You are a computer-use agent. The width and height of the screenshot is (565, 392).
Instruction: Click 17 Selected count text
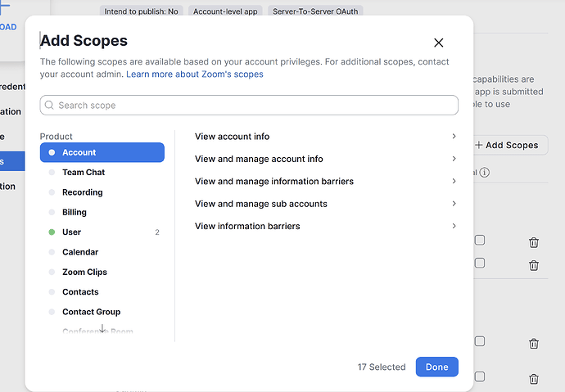tap(382, 367)
